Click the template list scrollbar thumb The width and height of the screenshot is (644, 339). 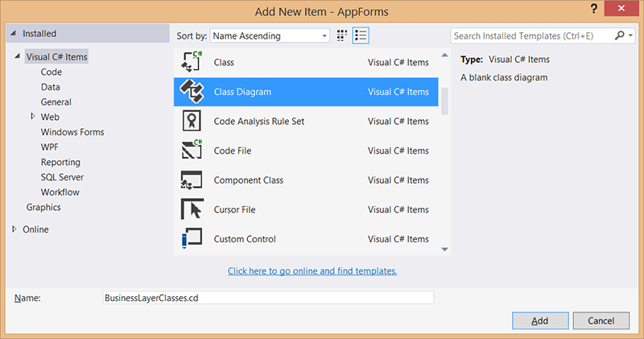[x=444, y=101]
